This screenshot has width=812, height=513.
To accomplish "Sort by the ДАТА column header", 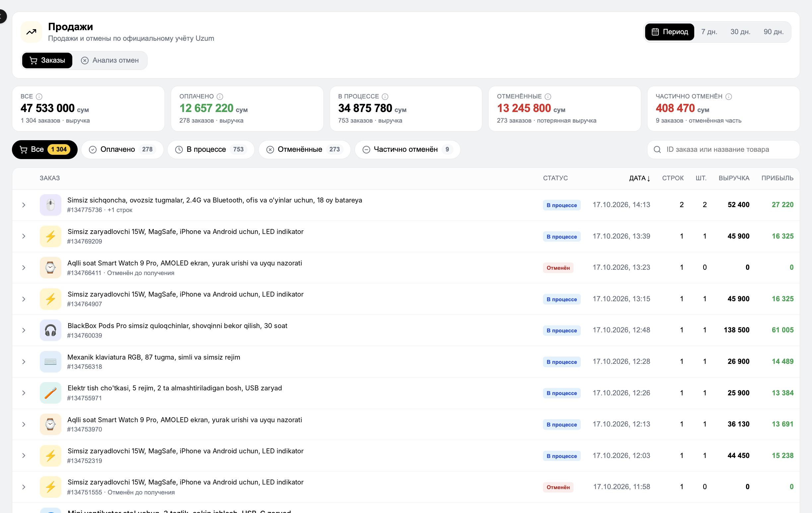I will [639, 178].
